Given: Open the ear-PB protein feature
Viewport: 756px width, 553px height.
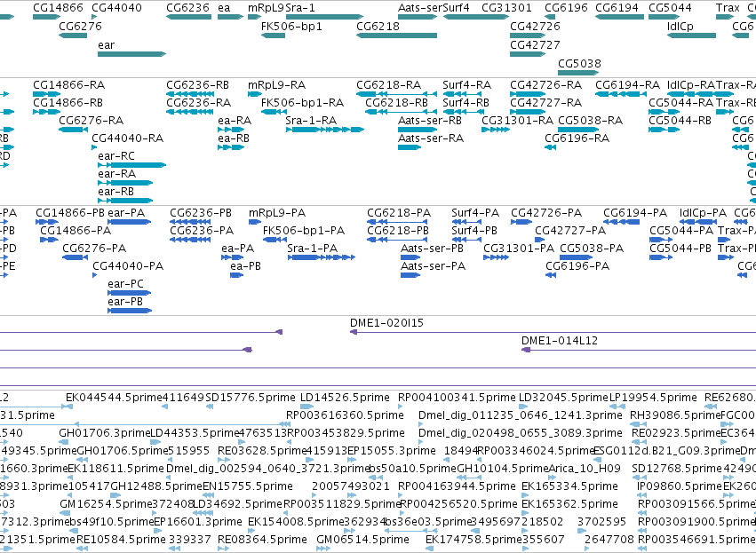Looking at the screenshot, I should [x=129, y=311].
